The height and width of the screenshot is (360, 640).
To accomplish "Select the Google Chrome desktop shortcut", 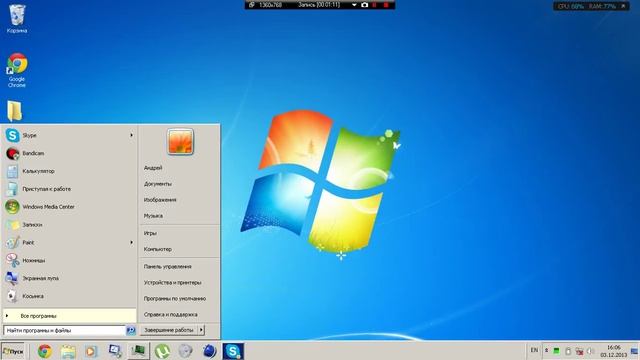I will click(17, 70).
